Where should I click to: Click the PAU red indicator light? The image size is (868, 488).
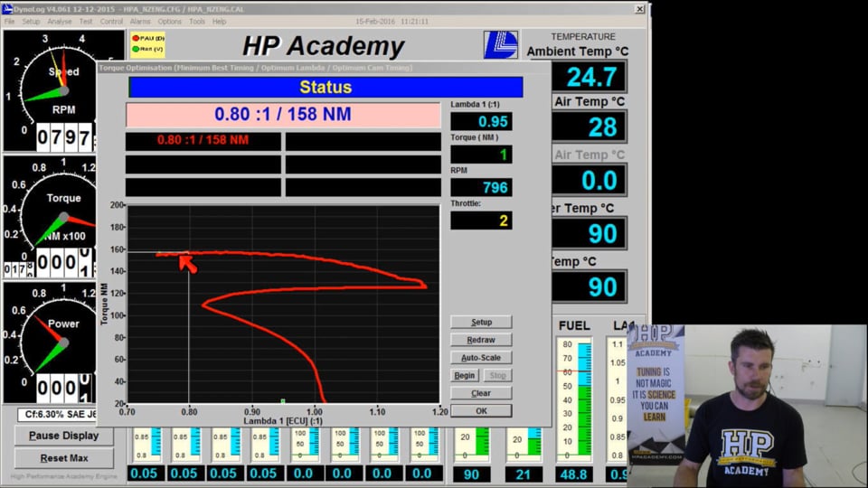point(135,38)
